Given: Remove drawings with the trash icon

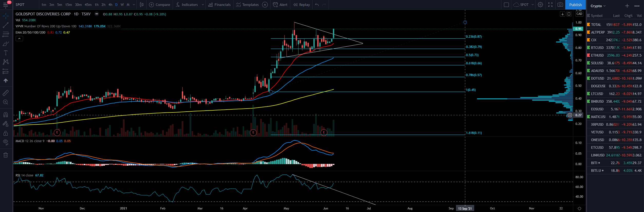Looking at the screenshot, I should [x=6, y=155].
